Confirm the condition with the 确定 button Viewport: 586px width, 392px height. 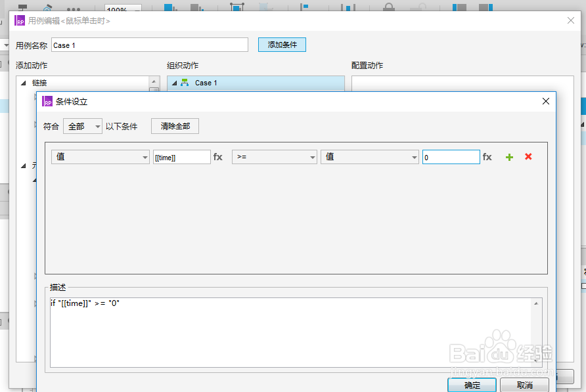472,385
